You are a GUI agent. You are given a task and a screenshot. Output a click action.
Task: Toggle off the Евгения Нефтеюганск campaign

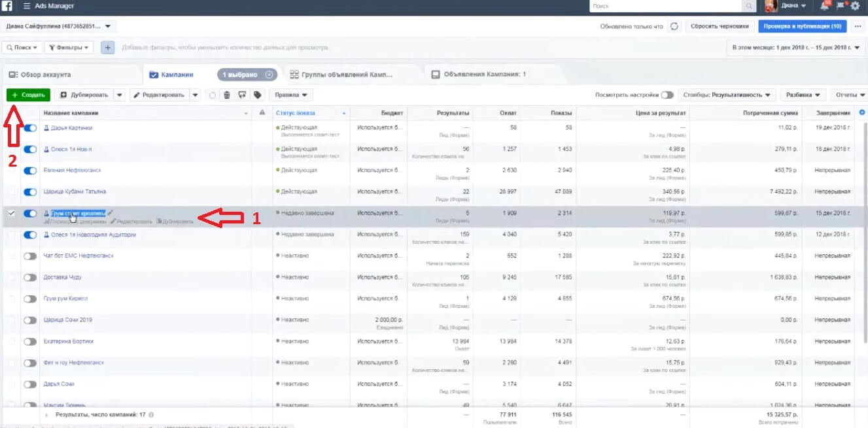[30, 171]
